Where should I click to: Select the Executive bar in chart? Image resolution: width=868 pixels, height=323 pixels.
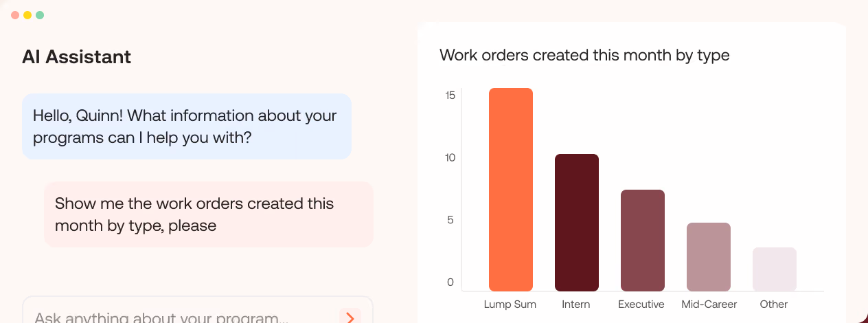(643, 241)
